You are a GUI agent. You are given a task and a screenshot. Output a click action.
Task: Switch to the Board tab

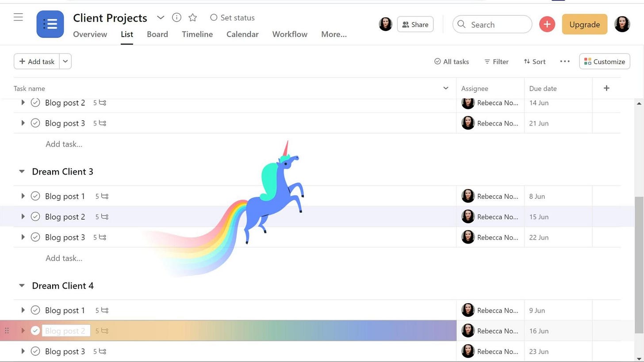[157, 34]
